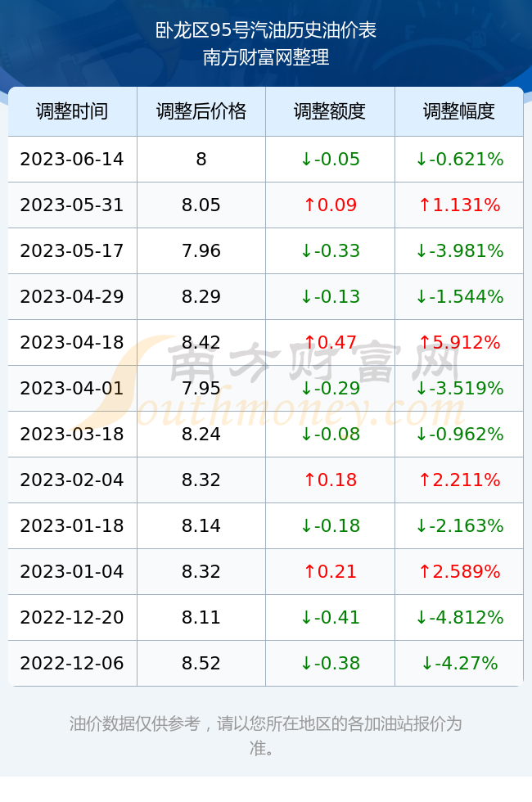532x802 pixels.
Task: Click the green ↓-0.962% percentage
Action: click(459, 434)
